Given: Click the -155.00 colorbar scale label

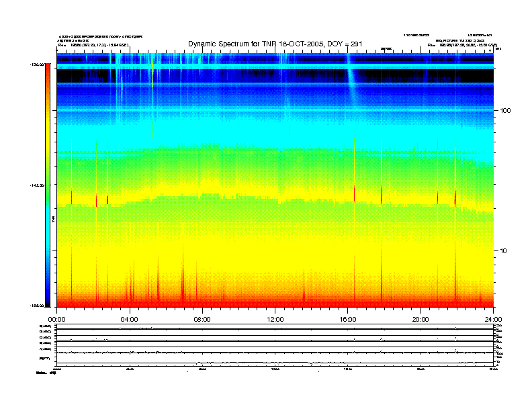Looking at the screenshot, I should coord(37,306).
